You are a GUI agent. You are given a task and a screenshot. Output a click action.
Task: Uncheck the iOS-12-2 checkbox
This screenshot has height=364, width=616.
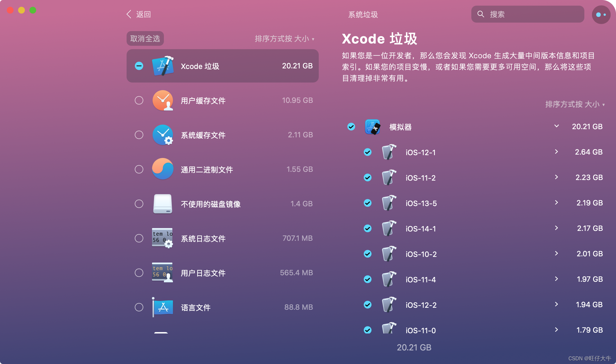click(x=368, y=305)
